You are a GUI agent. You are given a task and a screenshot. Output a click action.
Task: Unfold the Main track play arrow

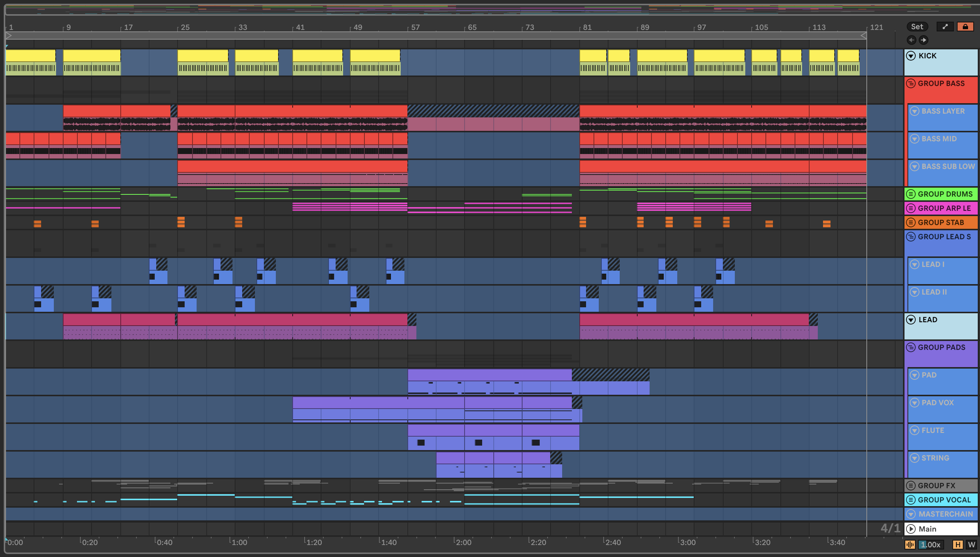pyautogui.click(x=911, y=529)
